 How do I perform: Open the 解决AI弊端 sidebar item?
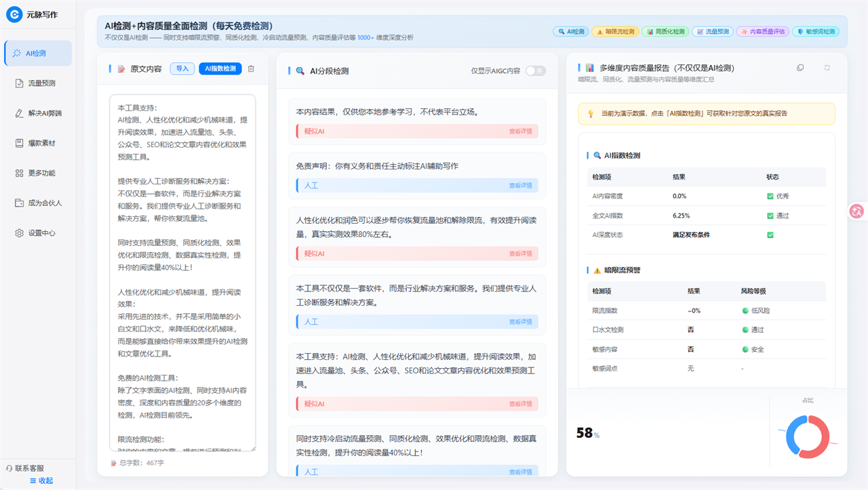38,113
